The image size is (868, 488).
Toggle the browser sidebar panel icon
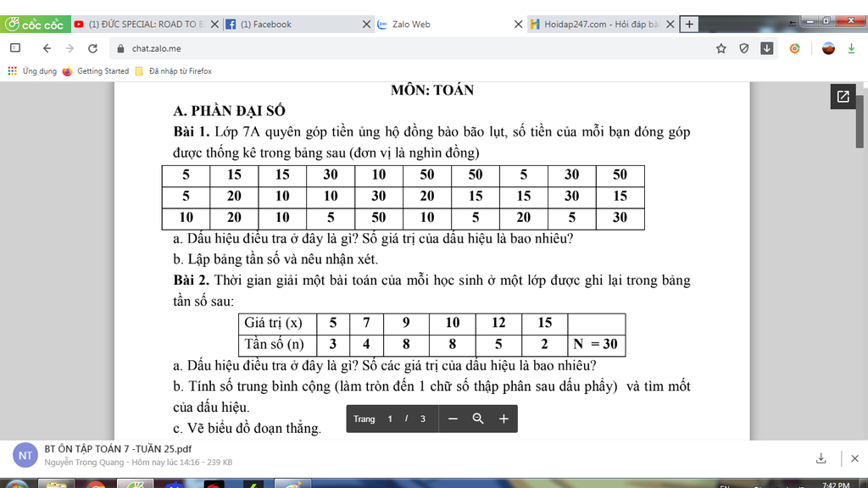point(15,48)
